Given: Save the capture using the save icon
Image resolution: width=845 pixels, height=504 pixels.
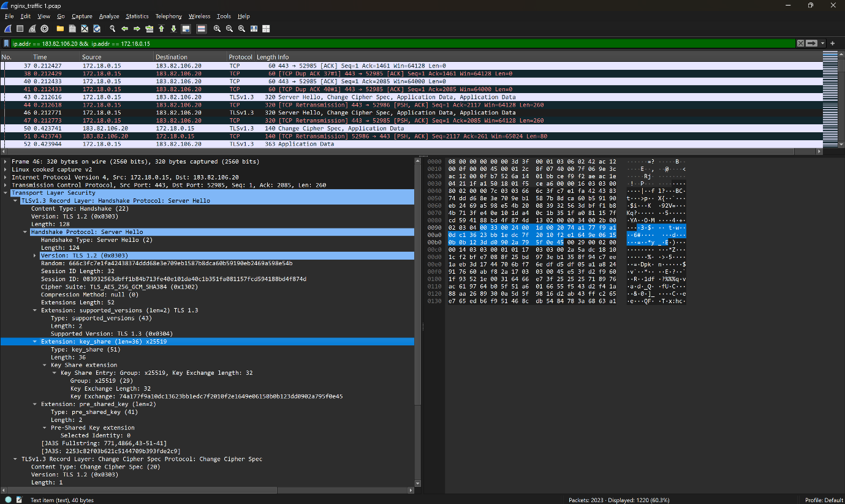Looking at the screenshot, I should click(x=72, y=29).
